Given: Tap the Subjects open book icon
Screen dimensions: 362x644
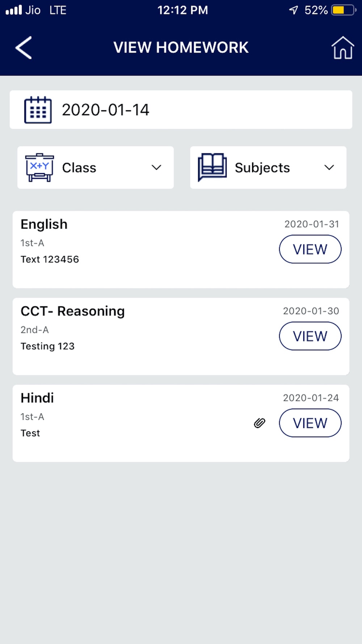Looking at the screenshot, I should [x=212, y=167].
